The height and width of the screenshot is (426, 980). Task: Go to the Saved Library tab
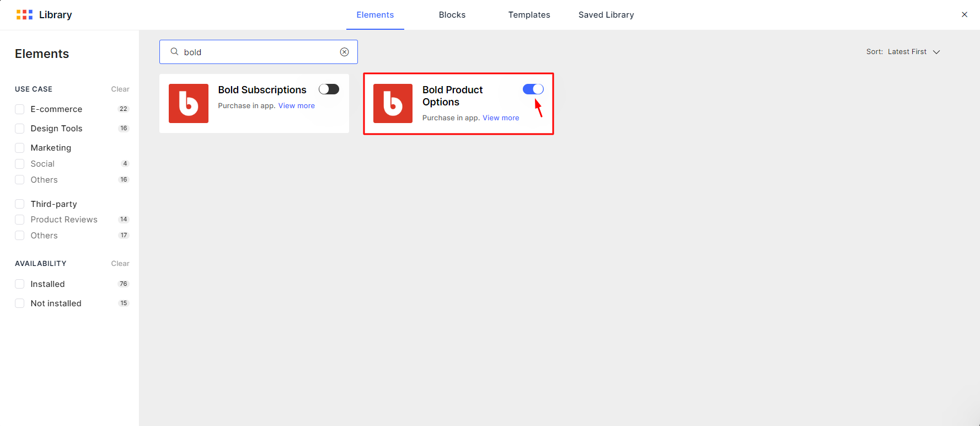(x=606, y=15)
